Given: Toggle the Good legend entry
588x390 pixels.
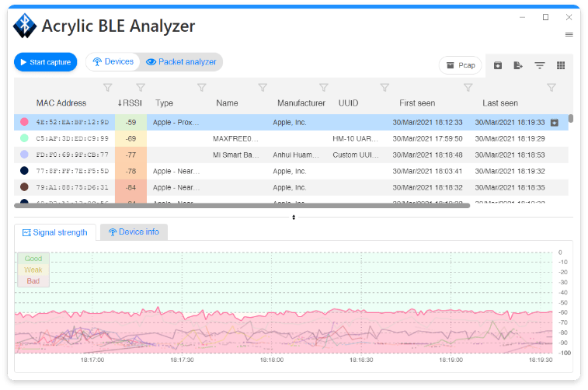Looking at the screenshot, I should point(33,259).
